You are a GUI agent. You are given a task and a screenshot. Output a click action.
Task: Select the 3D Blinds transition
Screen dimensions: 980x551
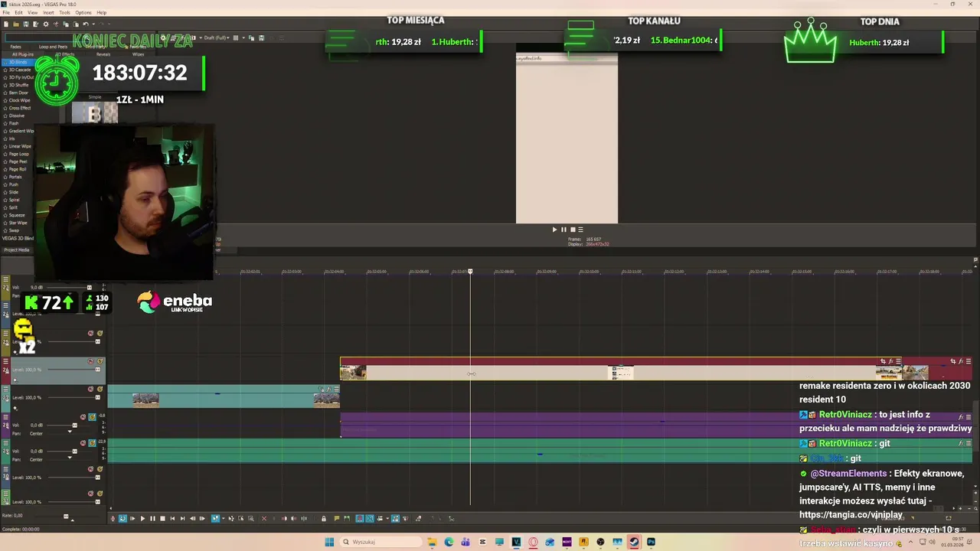coord(17,62)
